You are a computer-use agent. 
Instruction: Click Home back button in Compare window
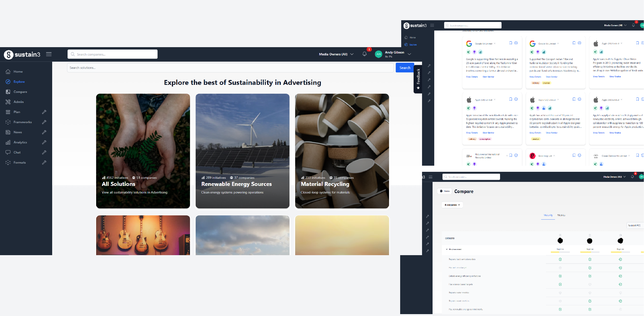pos(445,191)
